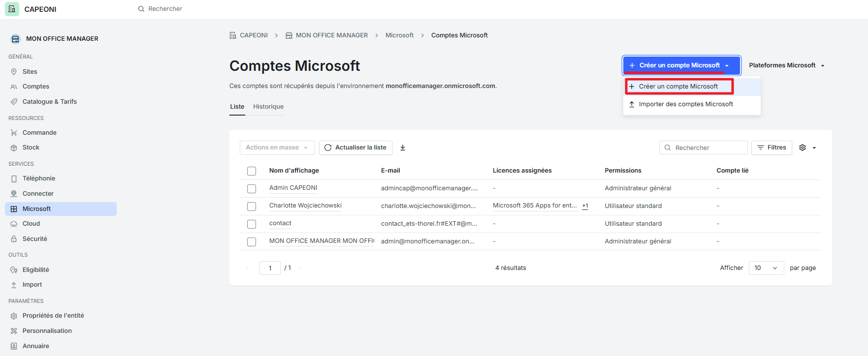Click the MON OFFICE MANAGER store icon in sidebar
The height and width of the screenshot is (356, 868).
pyautogui.click(x=15, y=39)
